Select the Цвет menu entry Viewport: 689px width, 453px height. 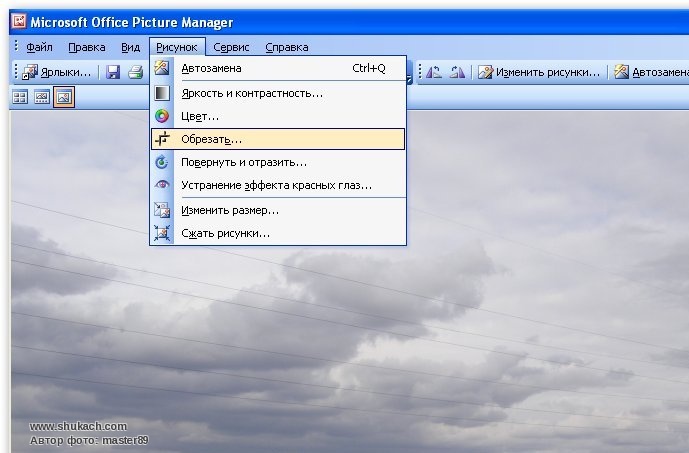(278, 116)
